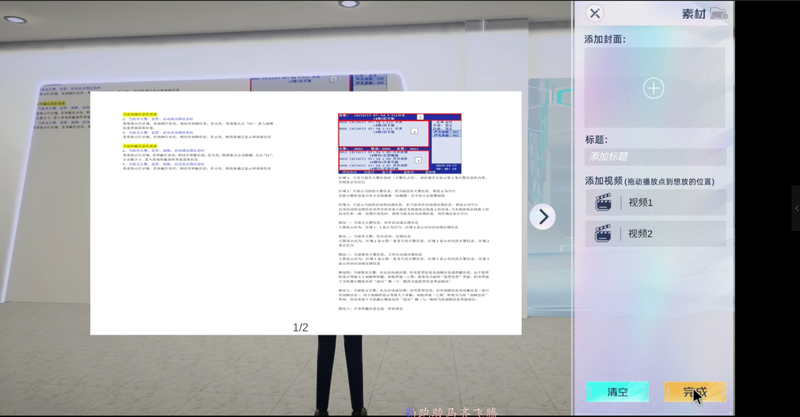
Task: Click the clapperboard icon for 视频1
Action: tap(603, 203)
